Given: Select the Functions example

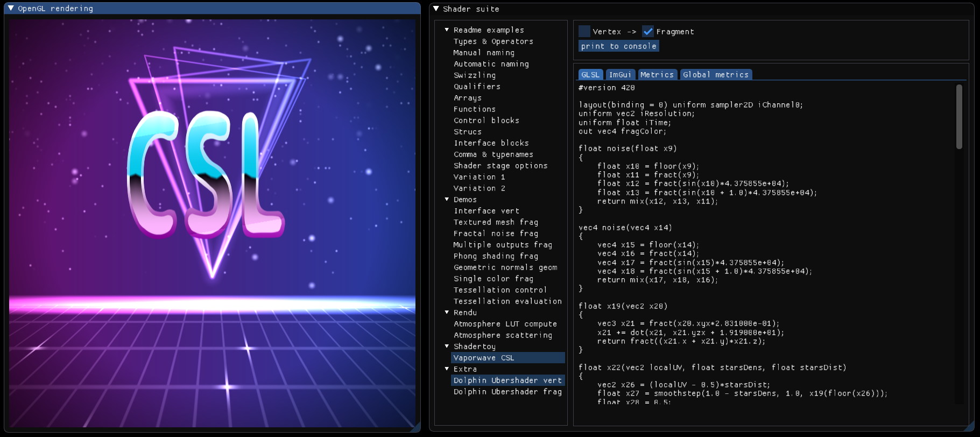Looking at the screenshot, I should 475,109.
